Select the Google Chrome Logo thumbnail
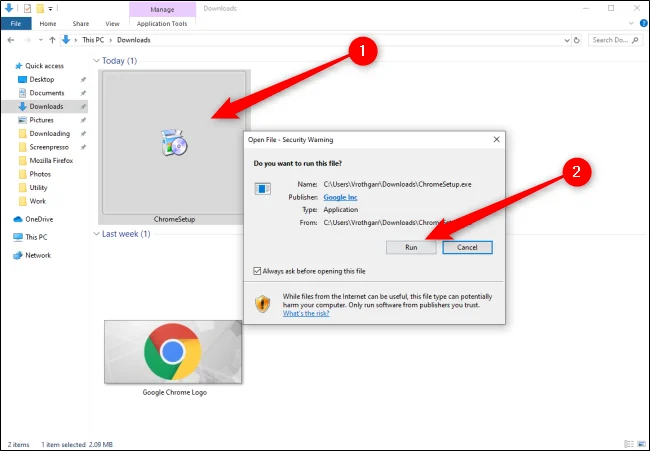The image size is (650, 451). pos(173,352)
